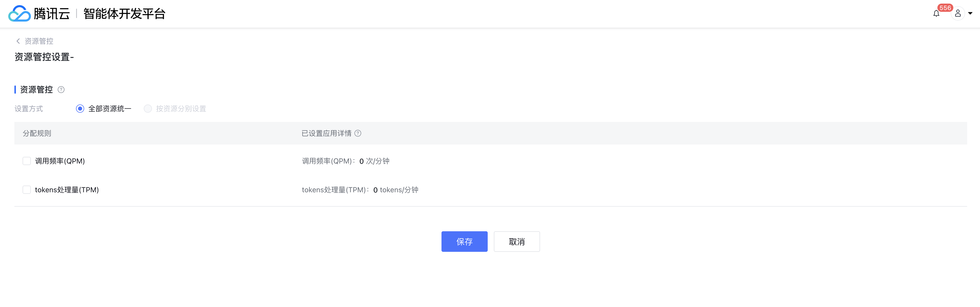Enable the 调用频率(QPM) checkbox

click(x=27, y=161)
